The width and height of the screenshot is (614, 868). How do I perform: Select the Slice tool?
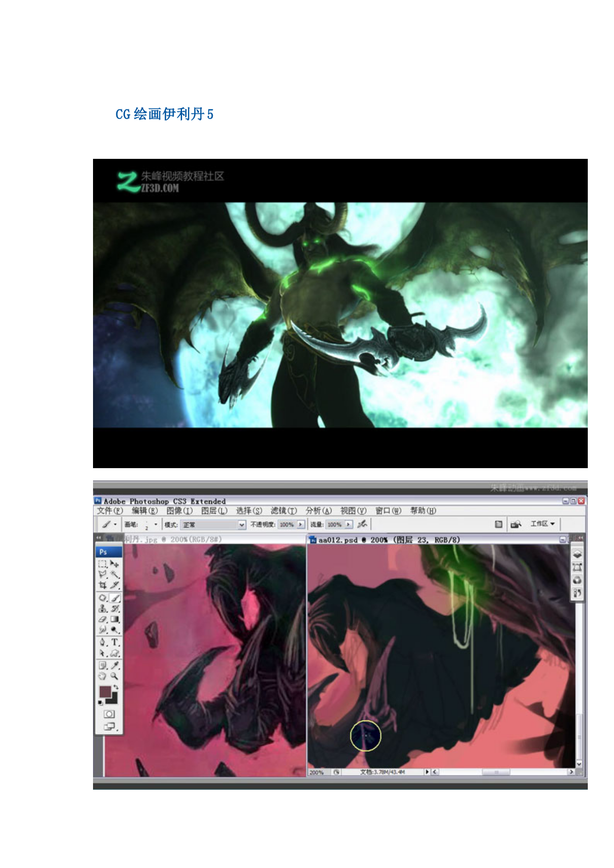115,585
